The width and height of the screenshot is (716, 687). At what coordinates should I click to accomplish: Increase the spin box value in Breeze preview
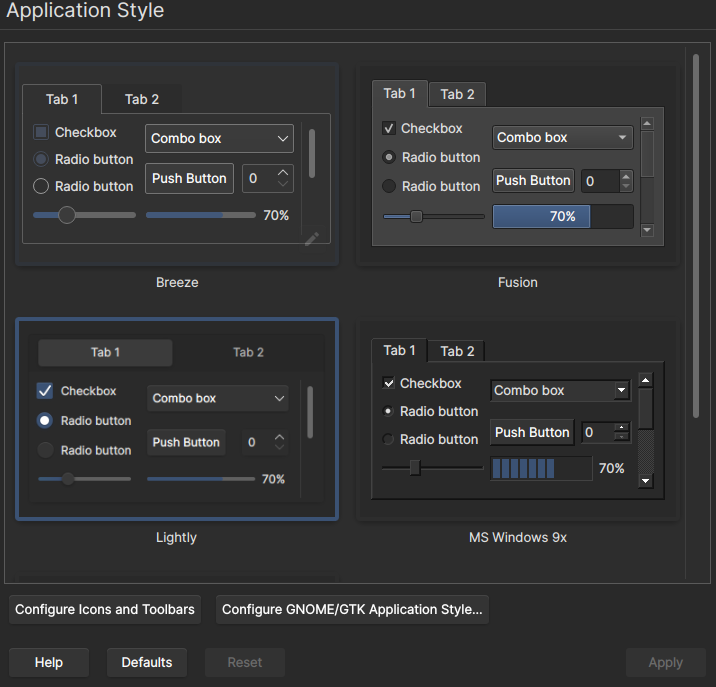[x=283, y=172]
